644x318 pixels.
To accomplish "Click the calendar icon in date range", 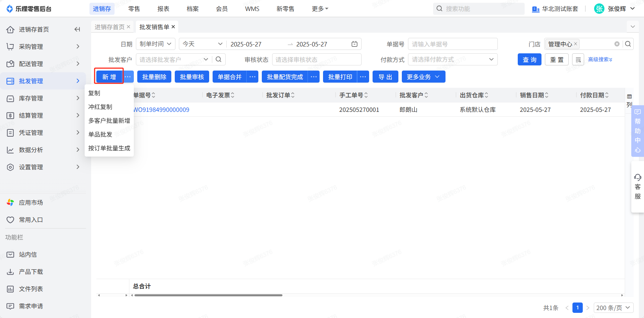I will [354, 44].
